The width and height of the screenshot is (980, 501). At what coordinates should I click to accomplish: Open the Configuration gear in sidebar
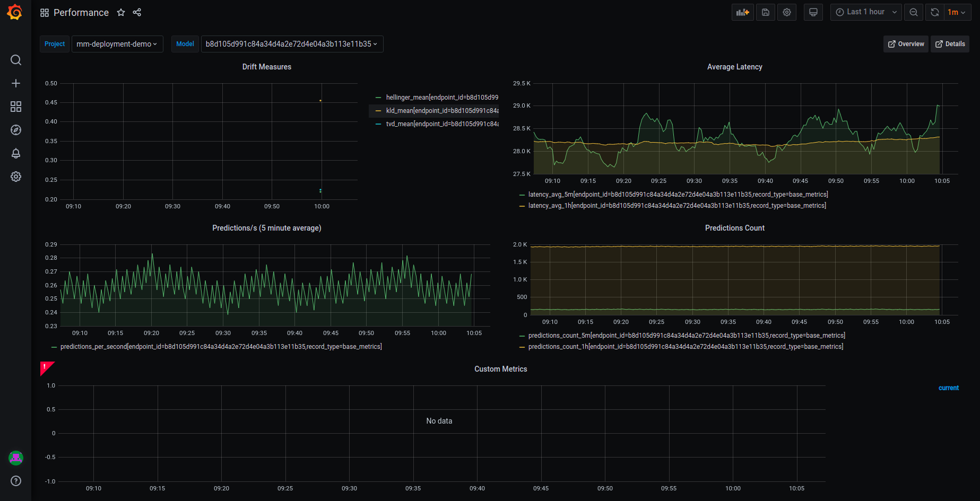click(x=16, y=177)
